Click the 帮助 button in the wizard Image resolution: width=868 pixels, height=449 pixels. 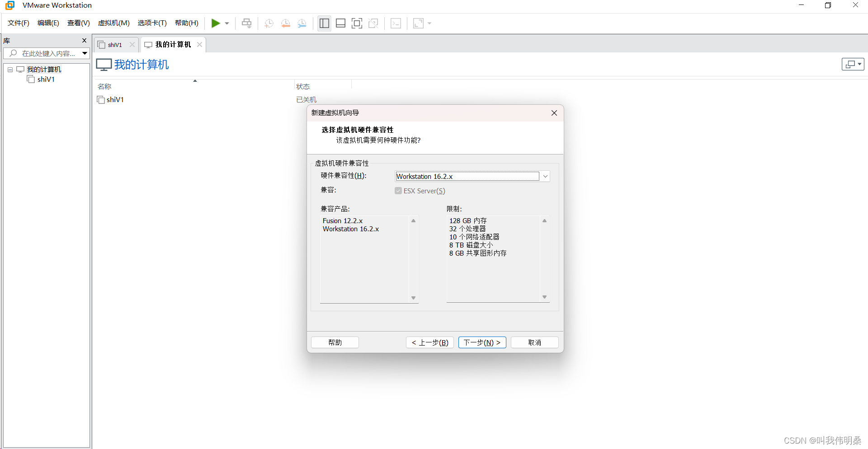click(335, 342)
